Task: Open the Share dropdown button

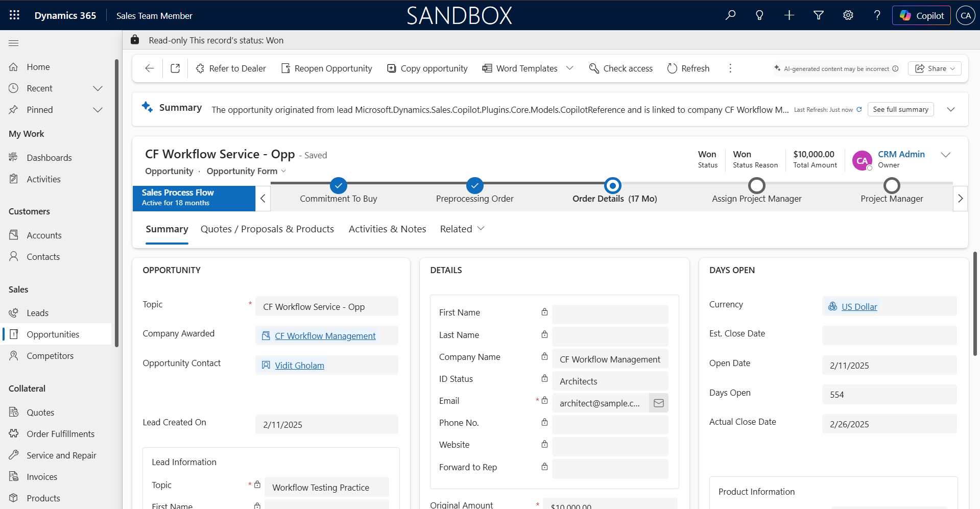Action: (935, 68)
